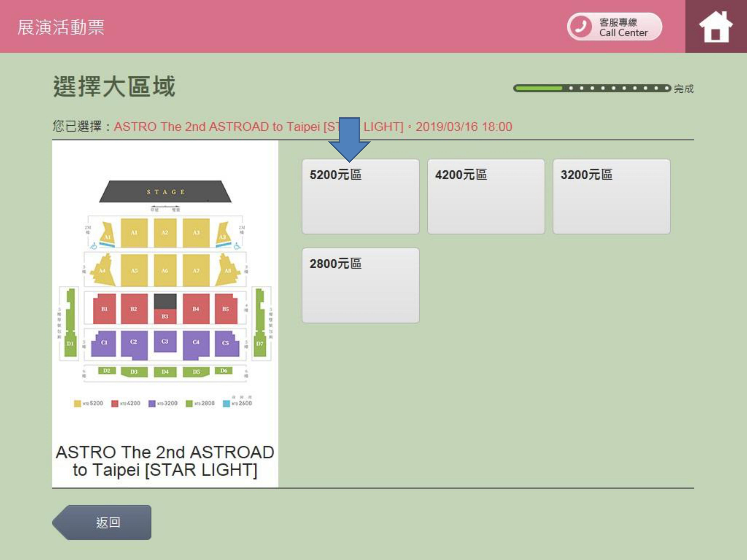Click seating block A2 on the map
This screenshot has height=560, width=747.
point(165,233)
